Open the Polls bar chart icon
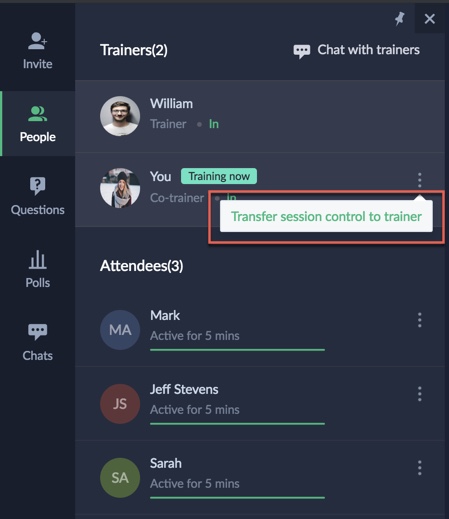 pyautogui.click(x=37, y=259)
